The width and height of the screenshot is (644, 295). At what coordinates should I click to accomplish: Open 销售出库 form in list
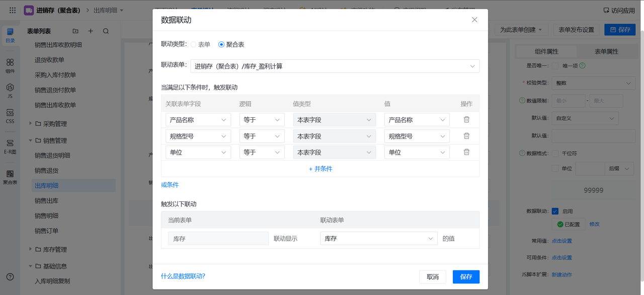tap(46, 201)
